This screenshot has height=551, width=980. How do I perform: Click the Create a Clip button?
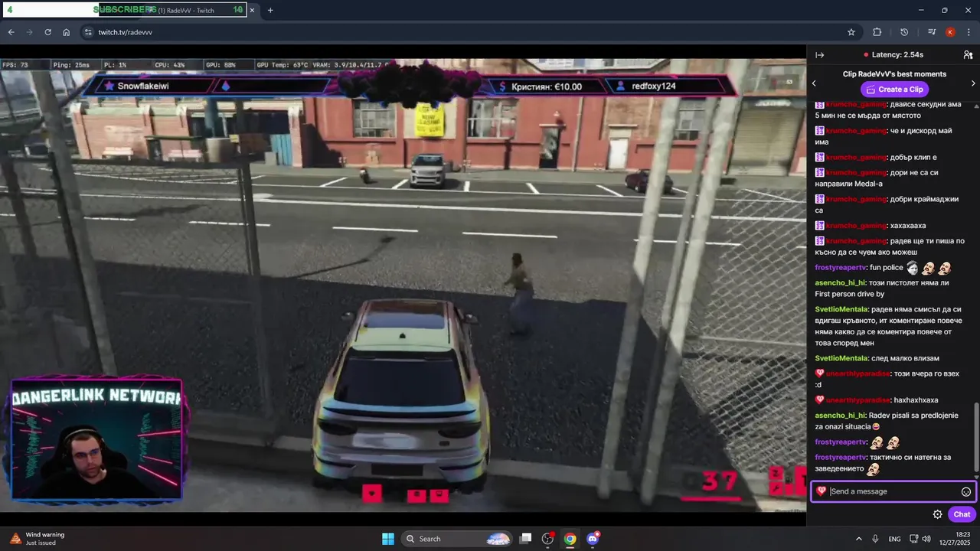click(x=894, y=90)
